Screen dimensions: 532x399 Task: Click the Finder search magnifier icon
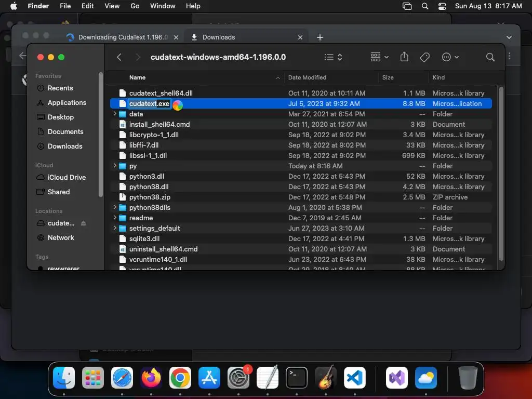(x=490, y=57)
